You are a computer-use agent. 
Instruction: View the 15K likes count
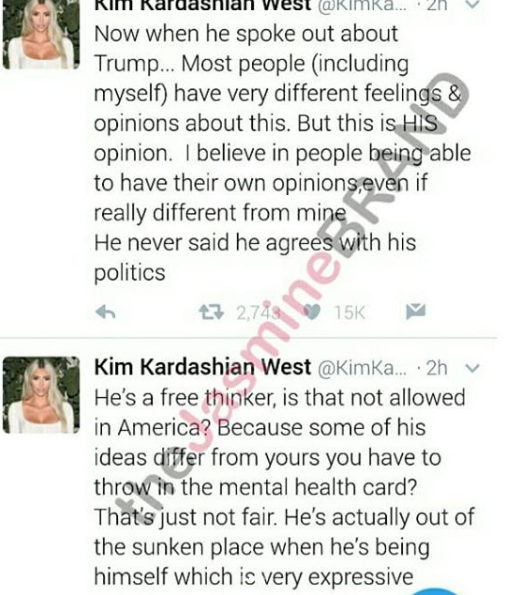coord(349,313)
